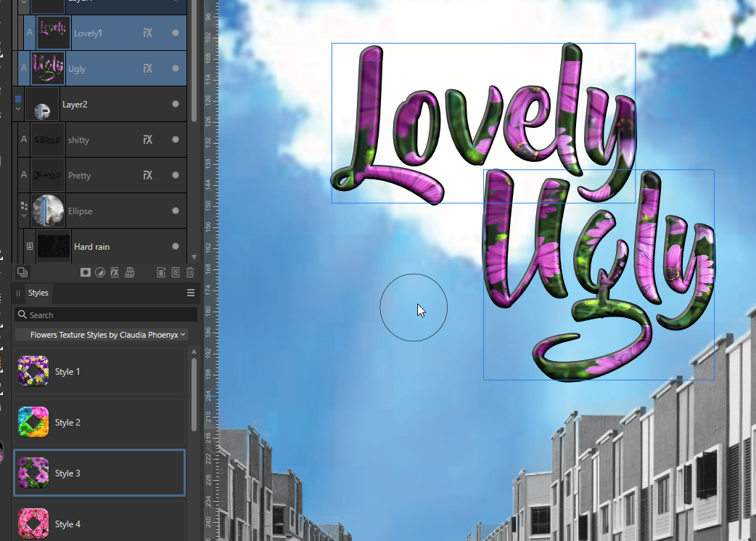
Task: Click the Lovely flower text on canvas
Action: (484, 123)
